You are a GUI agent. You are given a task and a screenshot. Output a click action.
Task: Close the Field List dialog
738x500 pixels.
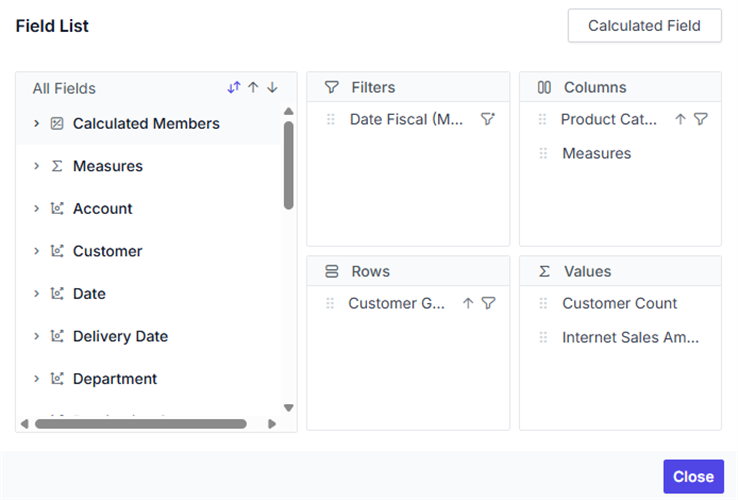coord(693,476)
